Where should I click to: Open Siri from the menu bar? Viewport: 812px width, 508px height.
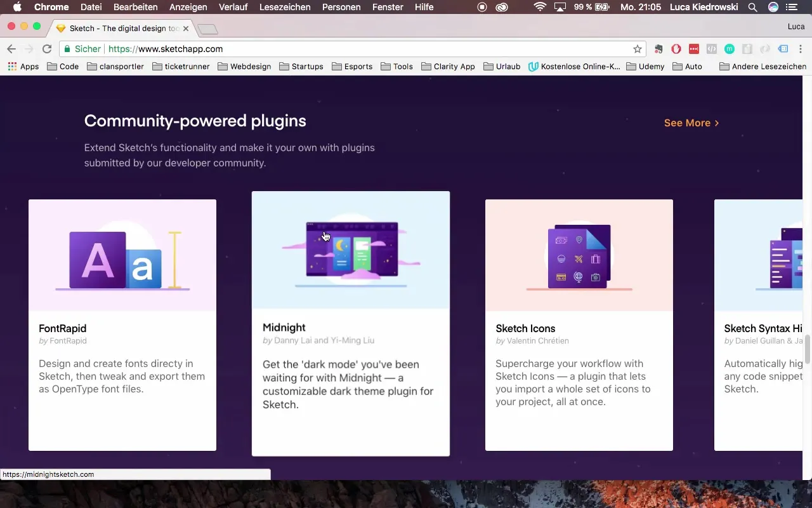773,7
